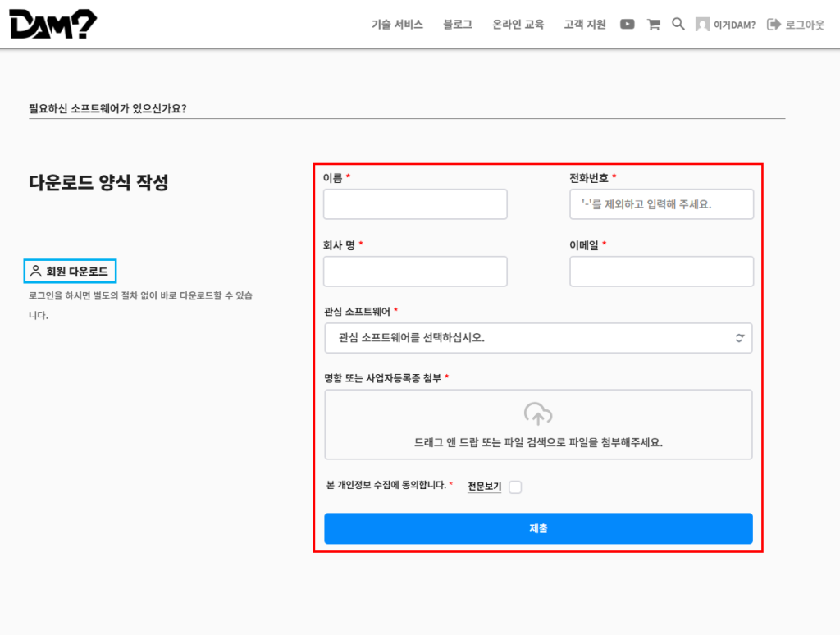Click the search magnifier icon
840x635 pixels.
(678, 24)
